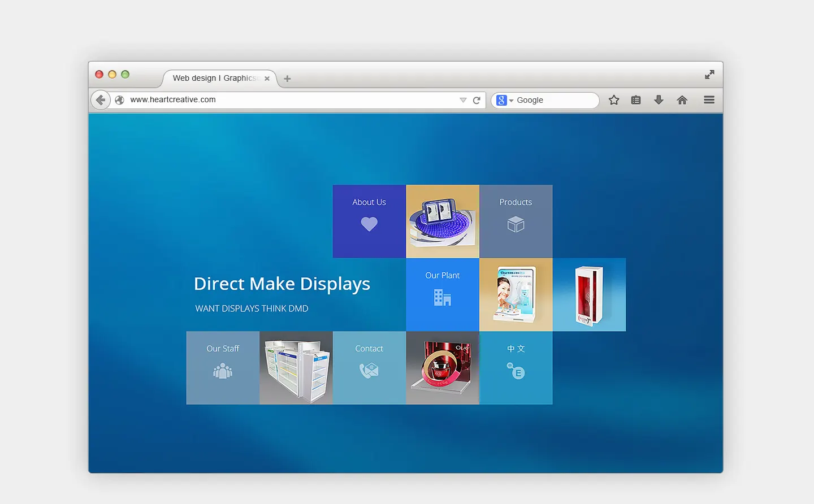Open the Contact tile
Image resolution: width=814 pixels, height=504 pixels.
369,368
